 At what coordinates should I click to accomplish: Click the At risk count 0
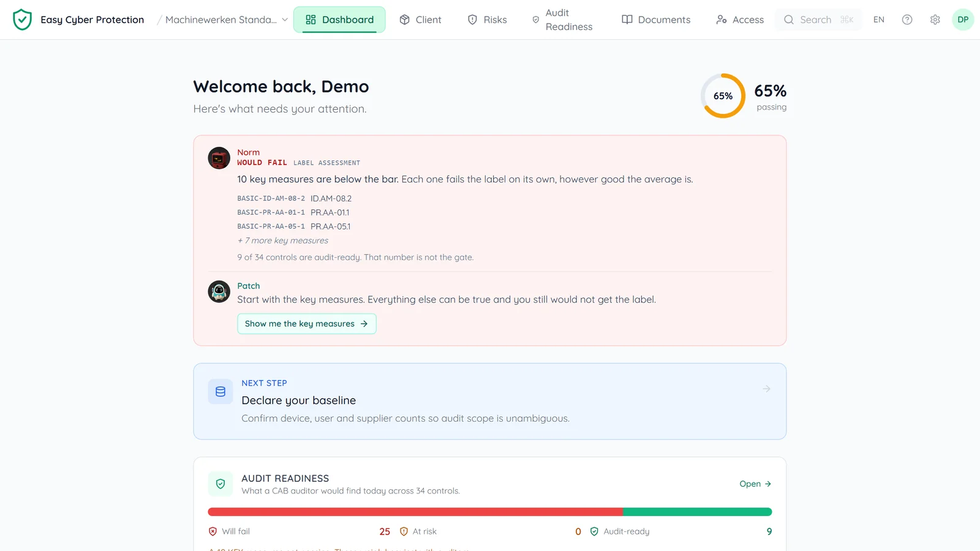coord(578,531)
